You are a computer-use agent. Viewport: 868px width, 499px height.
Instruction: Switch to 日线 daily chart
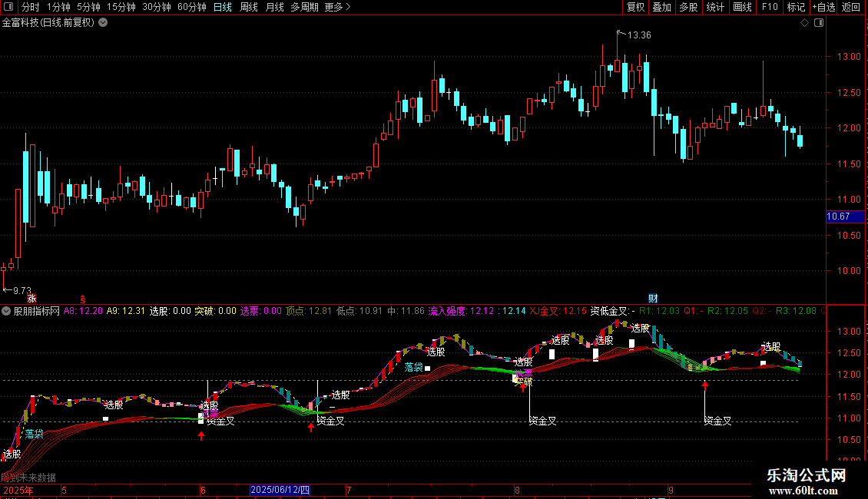tap(223, 7)
